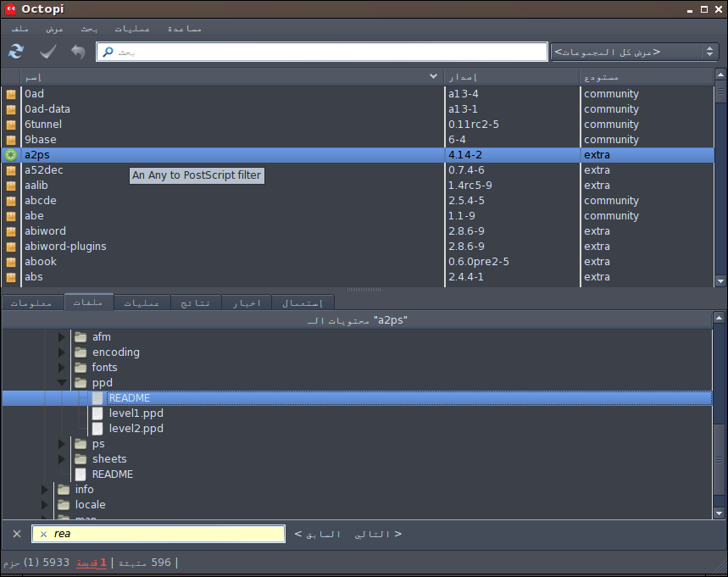Switch to the ملفات tab
The image size is (728, 577).
(89, 302)
